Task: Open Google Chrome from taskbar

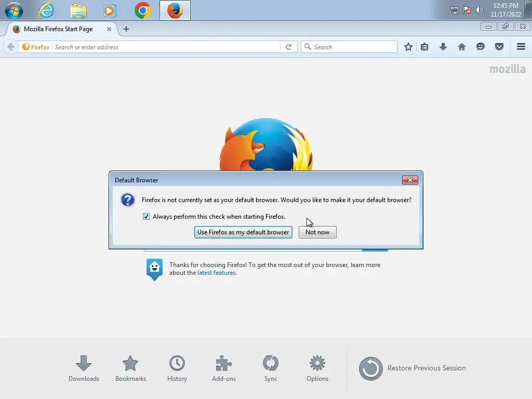Action: click(142, 10)
